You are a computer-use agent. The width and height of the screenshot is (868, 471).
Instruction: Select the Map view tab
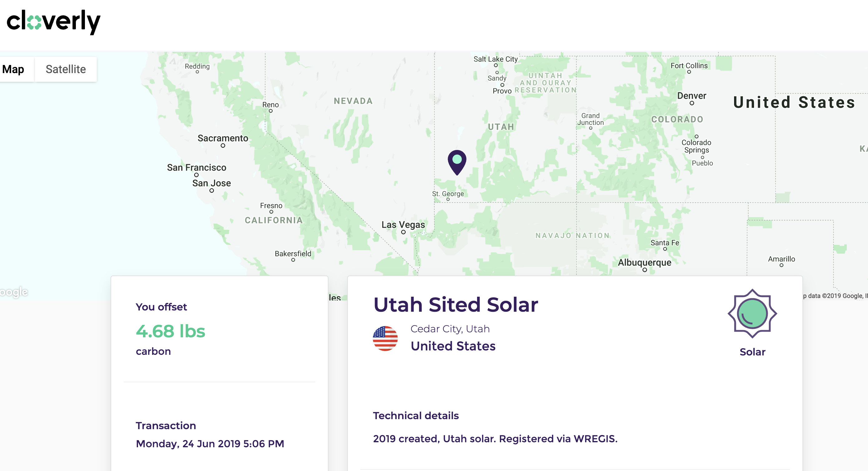(13, 69)
